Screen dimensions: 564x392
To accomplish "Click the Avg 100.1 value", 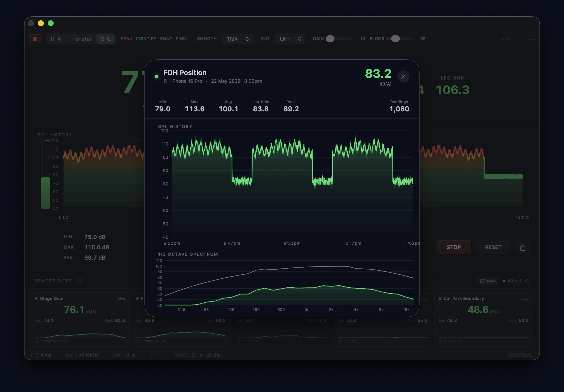I will pyautogui.click(x=228, y=106).
